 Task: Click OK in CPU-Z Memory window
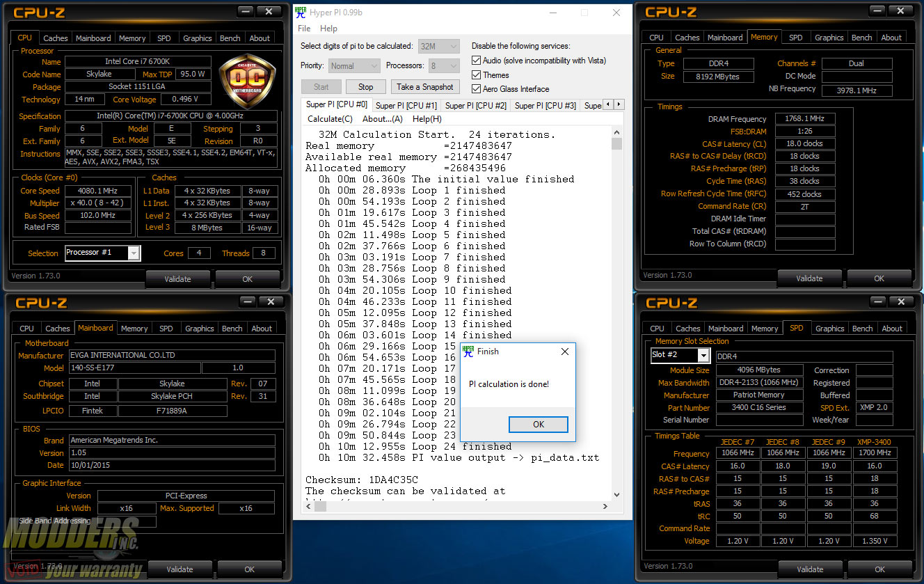(879, 278)
